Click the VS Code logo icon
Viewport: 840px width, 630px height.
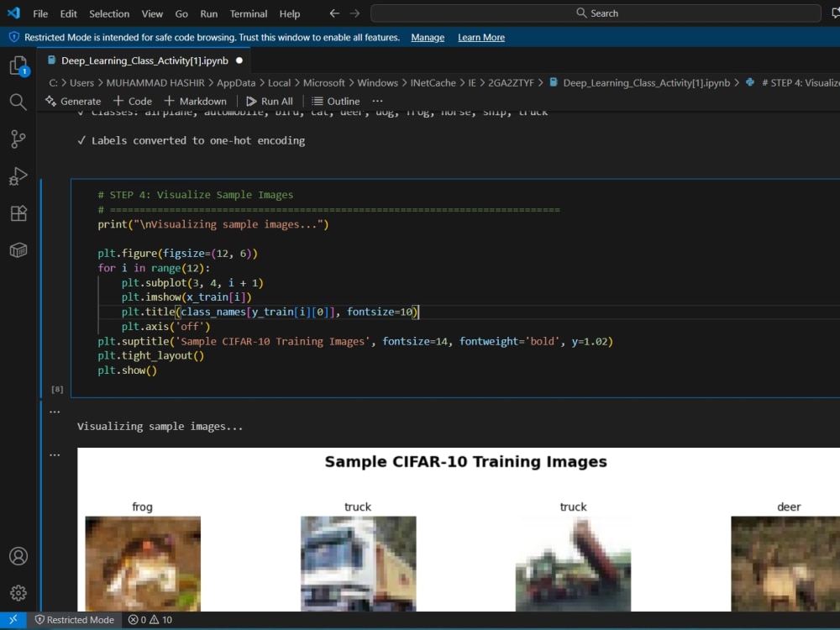coord(13,13)
